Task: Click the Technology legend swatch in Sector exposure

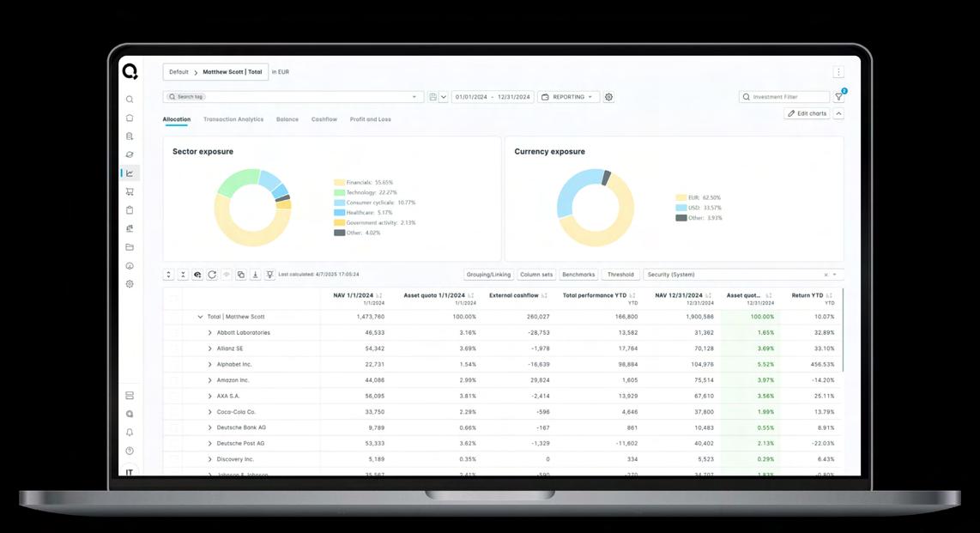Action: coord(339,192)
